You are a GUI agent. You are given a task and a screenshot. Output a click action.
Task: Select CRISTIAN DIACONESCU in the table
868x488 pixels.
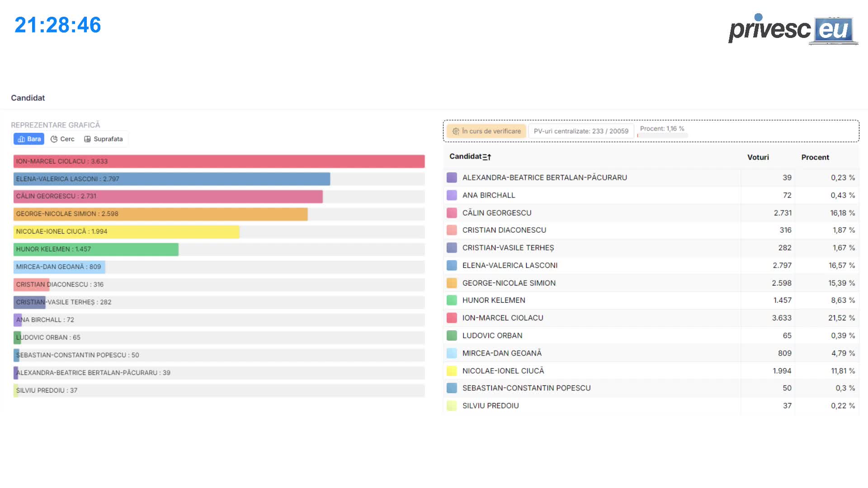click(x=504, y=230)
